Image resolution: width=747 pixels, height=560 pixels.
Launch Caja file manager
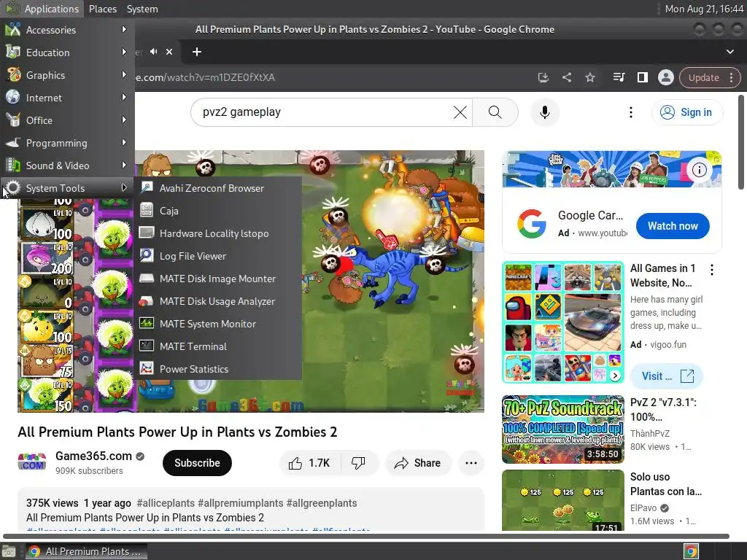coord(218,211)
